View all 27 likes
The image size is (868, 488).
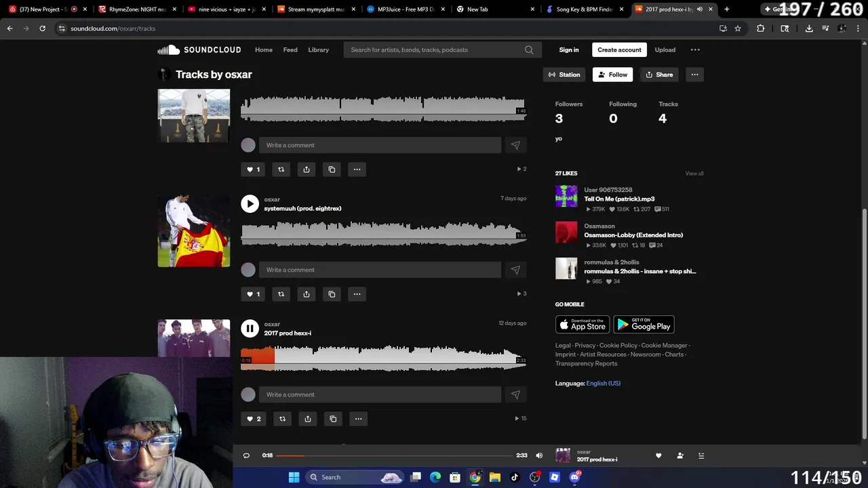pyautogui.click(x=694, y=174)
